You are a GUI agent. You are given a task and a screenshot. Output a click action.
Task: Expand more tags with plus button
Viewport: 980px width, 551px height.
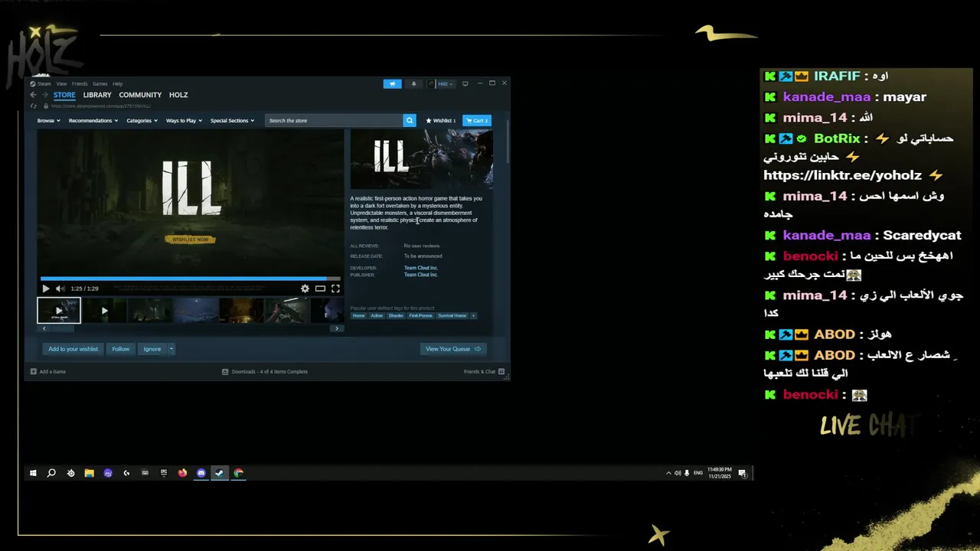pos(473,315)
